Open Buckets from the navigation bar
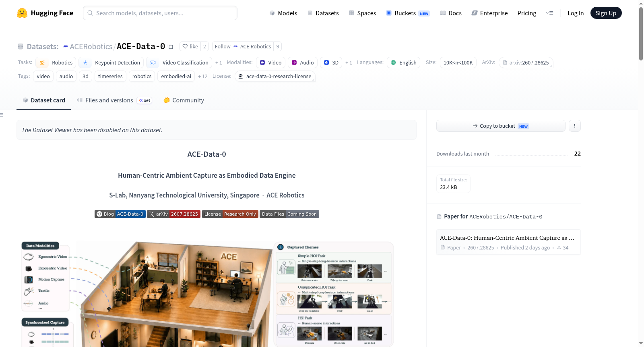The image size is (644, 347). 408,13
